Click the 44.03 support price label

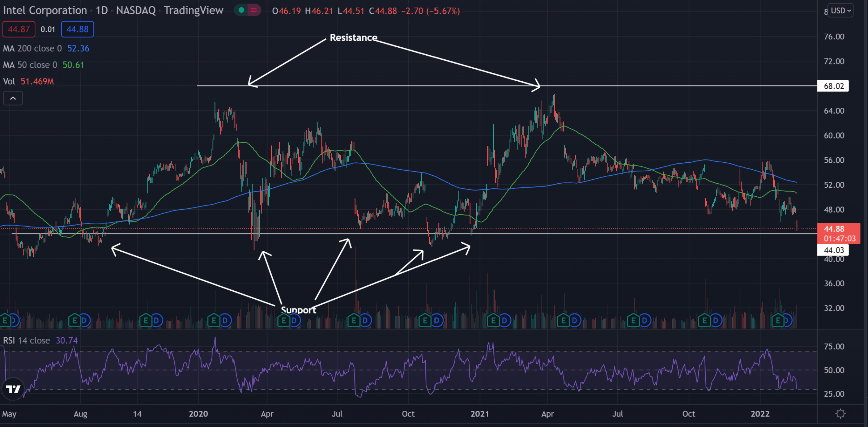coord(833,250)
